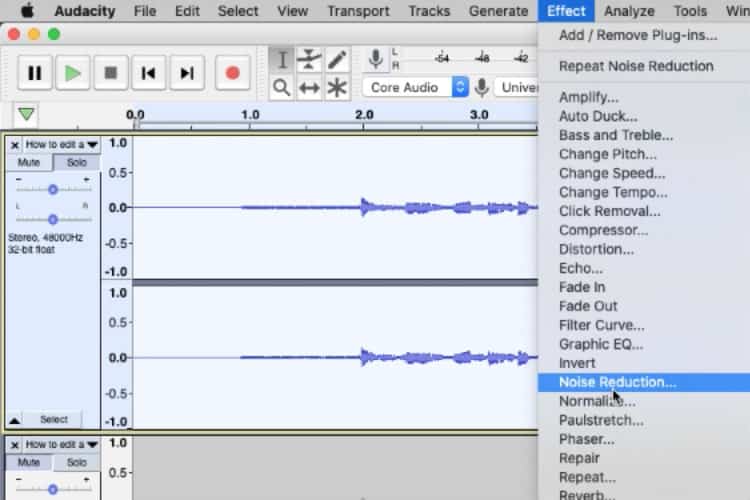The image size is (750, 500).
Task: Click the first track's Select button
Action: pyautogui.click(x=54, y=420)
